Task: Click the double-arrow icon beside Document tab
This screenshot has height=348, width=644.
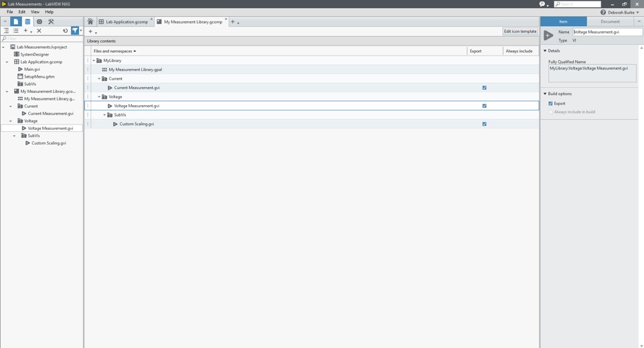Action: (x=639, y=21)
